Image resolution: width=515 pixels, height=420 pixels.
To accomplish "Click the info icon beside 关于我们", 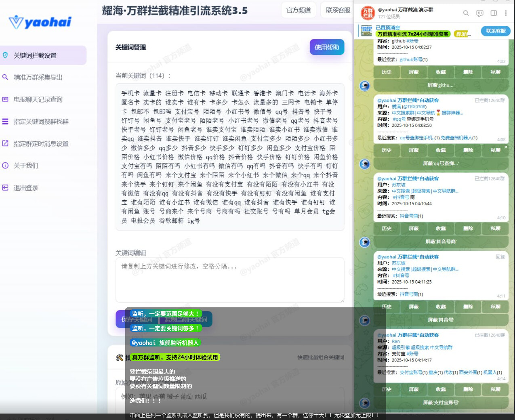I will (x=5, y=166).
